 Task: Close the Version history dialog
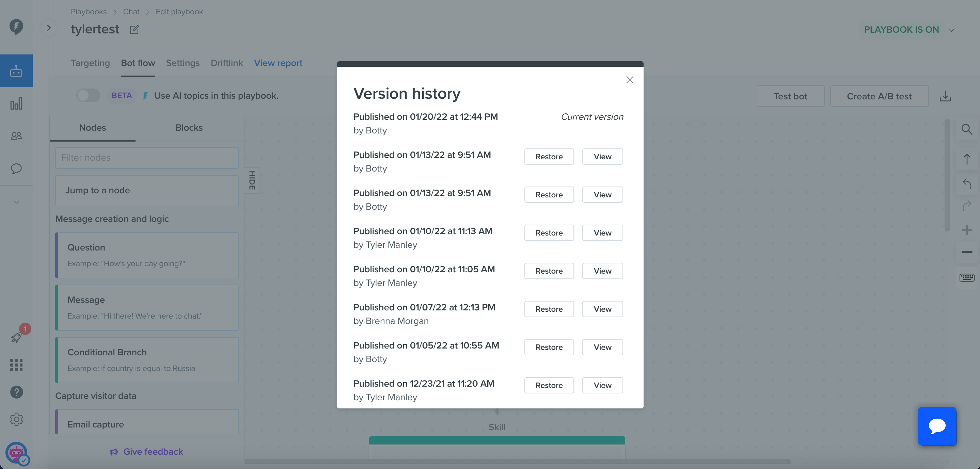630,80
